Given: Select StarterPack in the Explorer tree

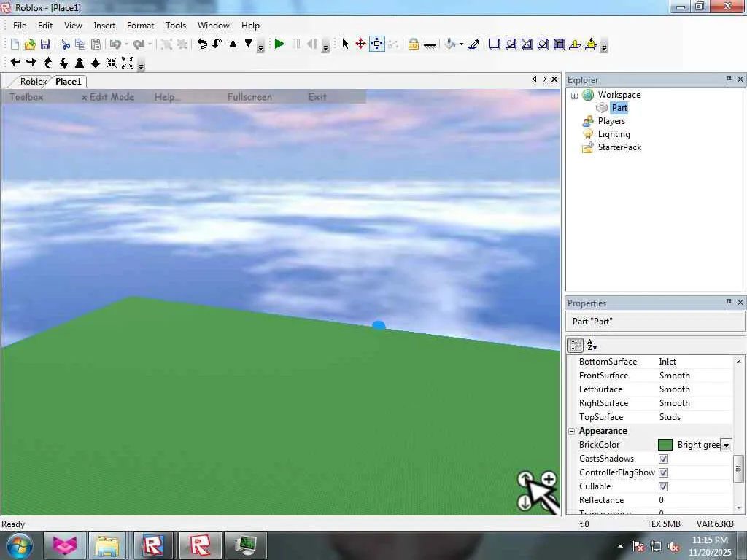Looking at the screenshot, I should tap(619, 147).
